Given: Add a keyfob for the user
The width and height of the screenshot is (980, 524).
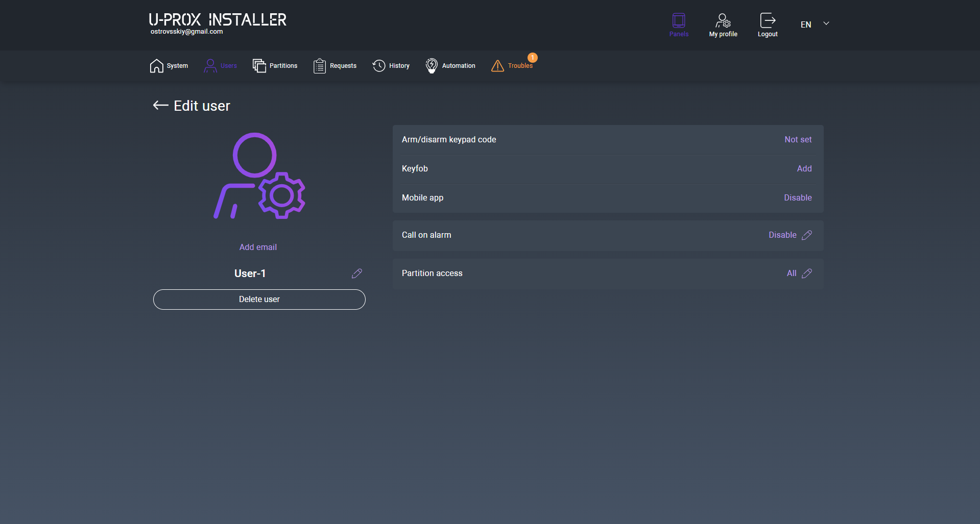Looking at the screenshot, I should 804,169.
